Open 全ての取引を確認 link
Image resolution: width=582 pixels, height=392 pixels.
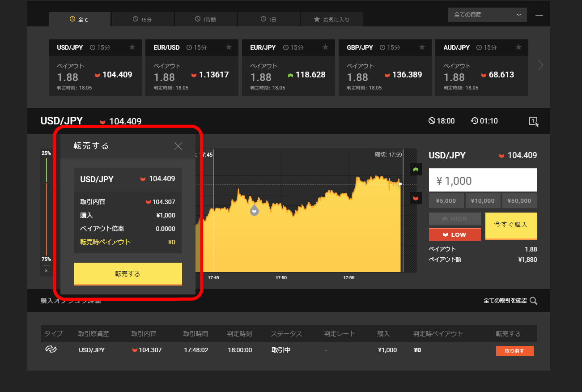505,301
